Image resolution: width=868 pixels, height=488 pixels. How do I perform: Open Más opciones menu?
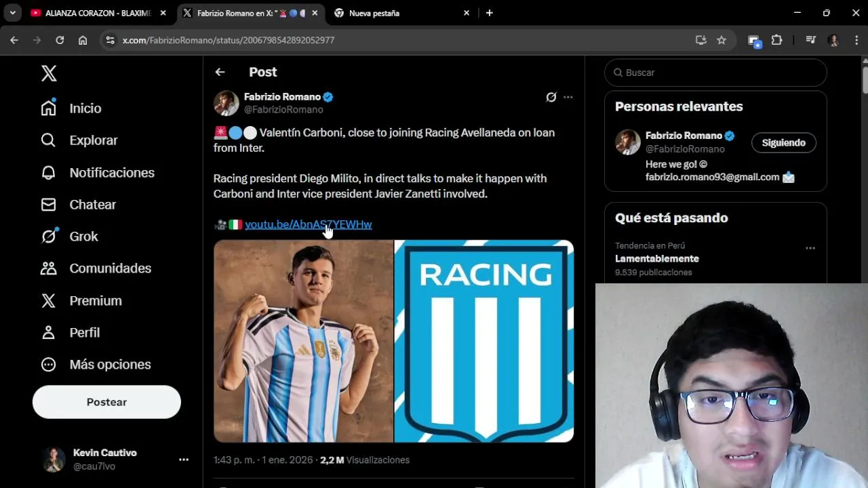[x=96, y=365]
